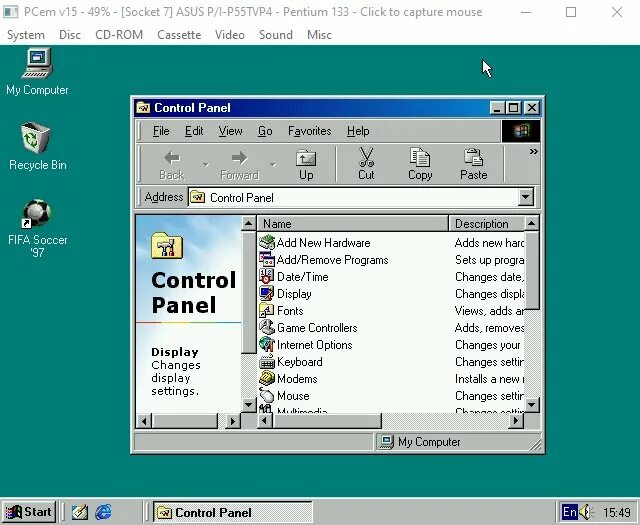Click the Control Panel folder icon in info pane

click(x=167, y=245)
